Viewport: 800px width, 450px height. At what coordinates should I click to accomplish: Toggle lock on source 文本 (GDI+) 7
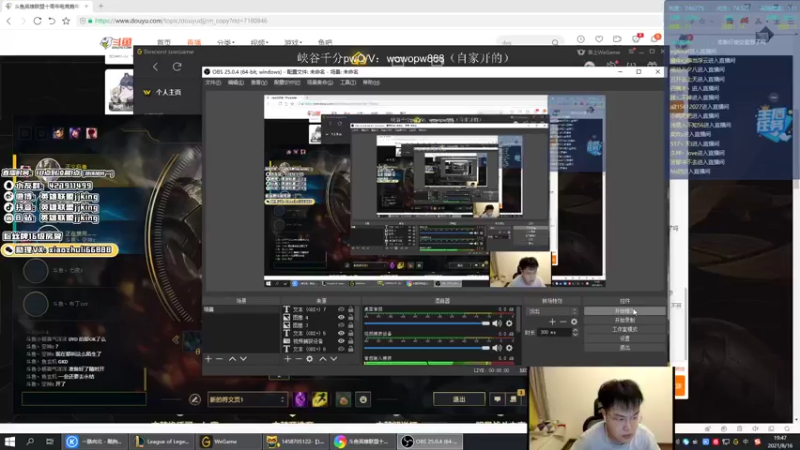(x=351, y=309)
